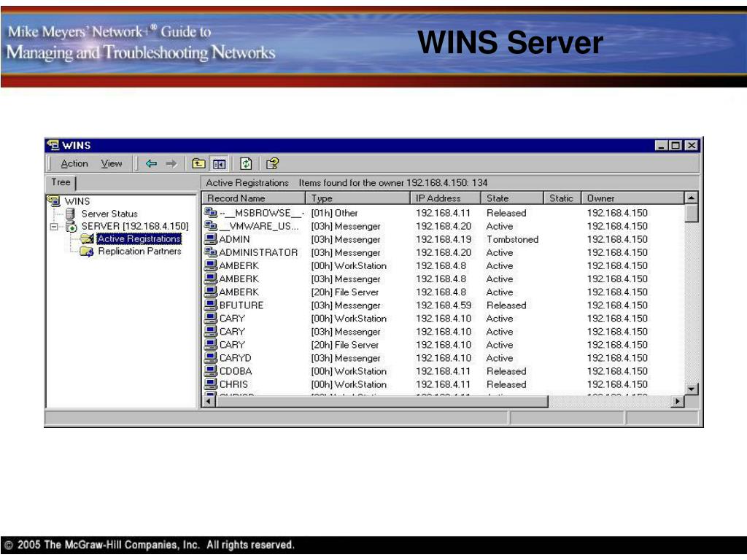Select the CHRIS record name
747x560 pixels.
[x=233, y=384]
